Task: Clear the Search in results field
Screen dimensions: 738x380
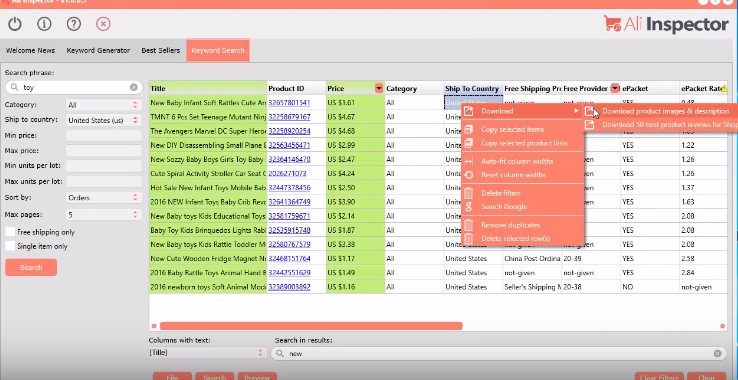Action: (x=717, y=353)
